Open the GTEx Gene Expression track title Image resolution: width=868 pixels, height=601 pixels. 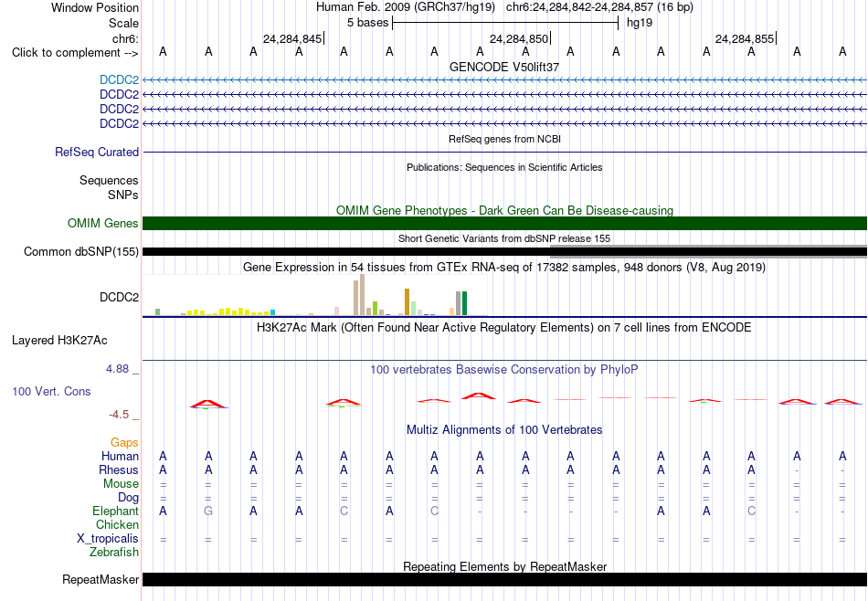click(504, 268)
